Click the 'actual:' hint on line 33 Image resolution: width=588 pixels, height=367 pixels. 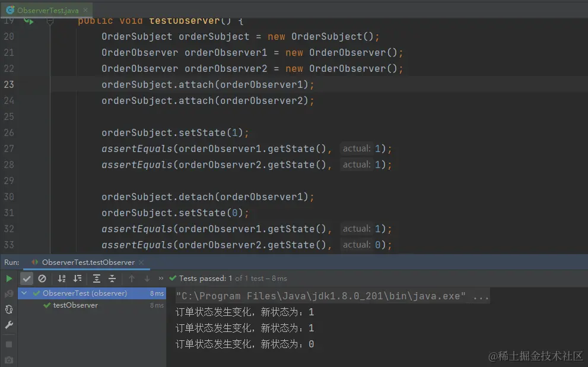coord(357,245)
